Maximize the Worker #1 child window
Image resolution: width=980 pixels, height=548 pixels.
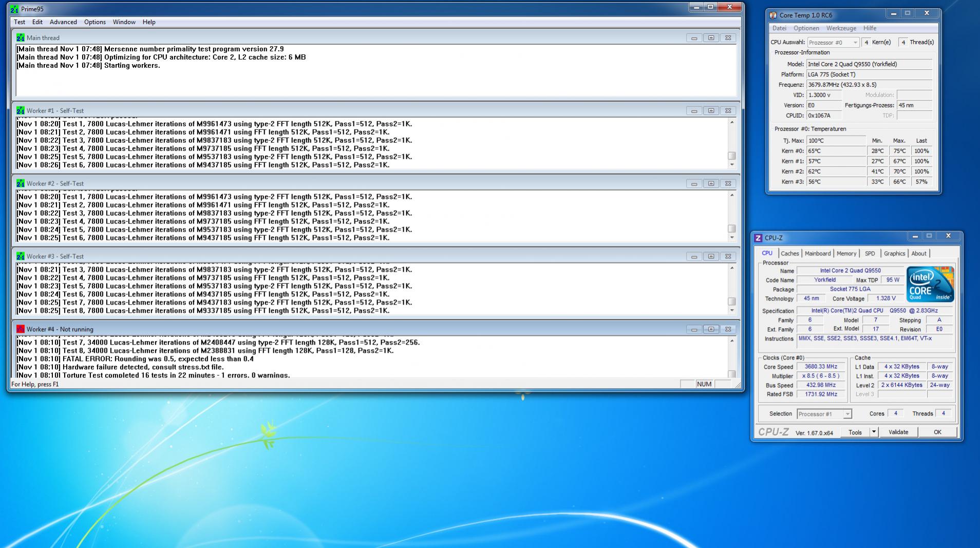point(711,111)
